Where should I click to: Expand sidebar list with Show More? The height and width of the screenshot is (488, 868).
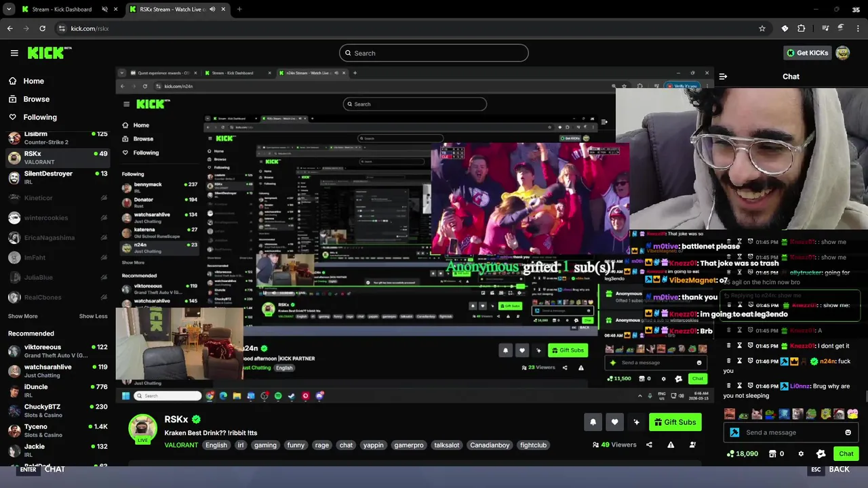[x=22, y=316]
